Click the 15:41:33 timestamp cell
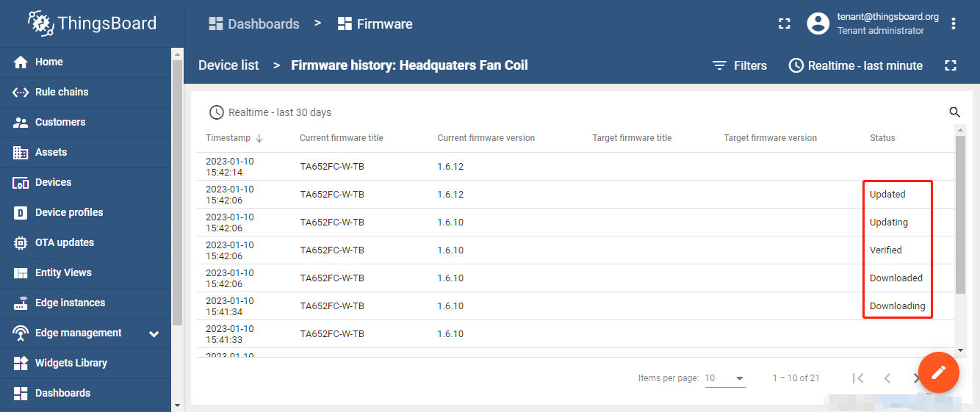The width and height of the screenshot is (980, 412). click(229, 334)
